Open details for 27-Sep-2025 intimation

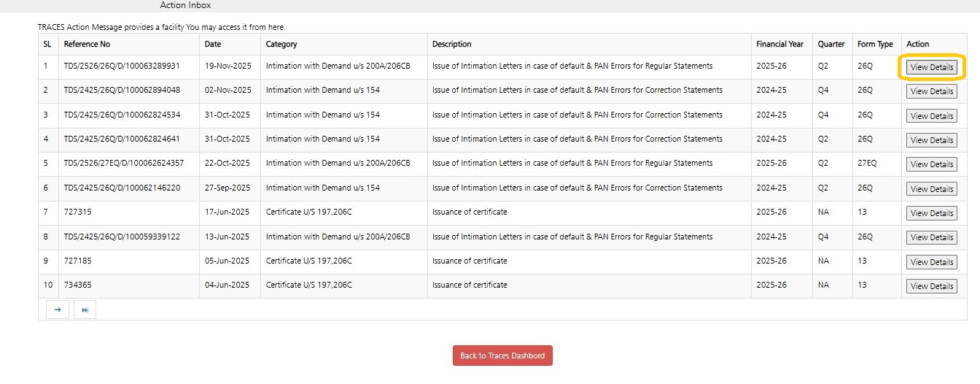pyautogui.click(x=931, y=189)
